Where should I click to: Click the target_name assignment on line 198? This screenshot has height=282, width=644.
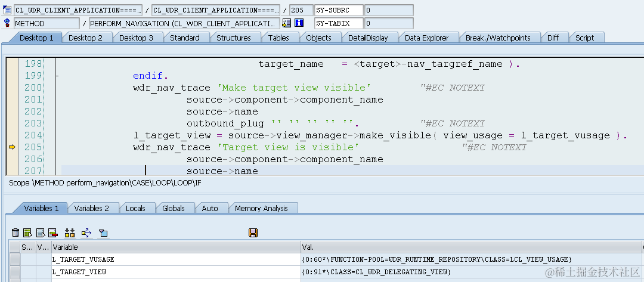[x=389, y=64]
